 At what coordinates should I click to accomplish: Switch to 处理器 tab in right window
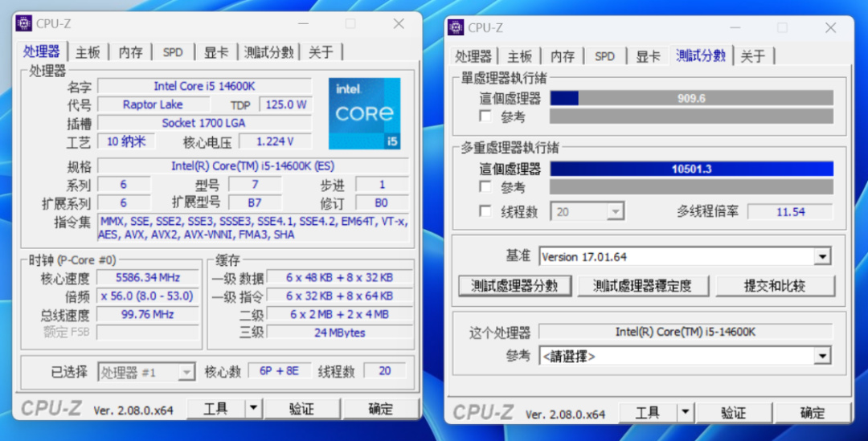coord(473,56)
